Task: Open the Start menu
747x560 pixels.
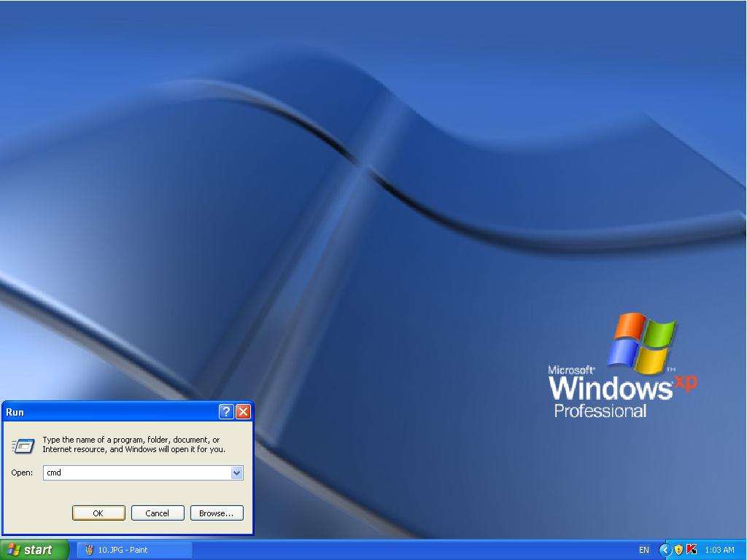Action: point(34,550)
